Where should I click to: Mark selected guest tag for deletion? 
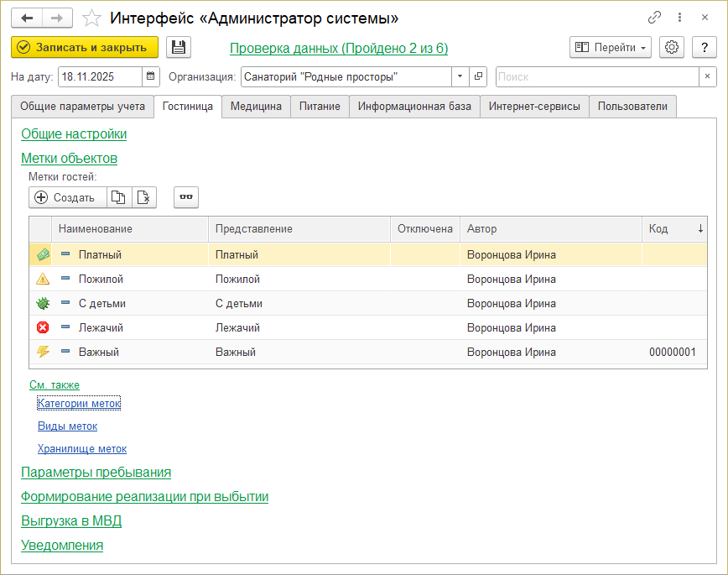click(x=144, y=197)
